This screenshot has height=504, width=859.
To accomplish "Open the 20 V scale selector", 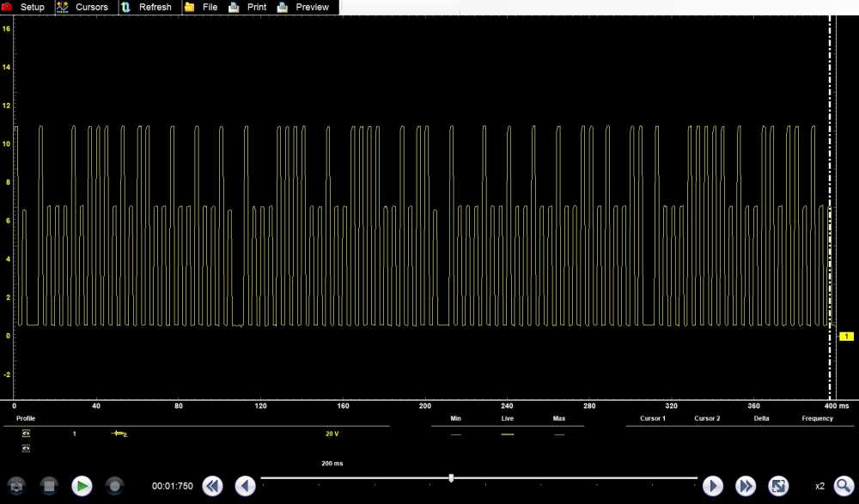I will pos(332,434).
